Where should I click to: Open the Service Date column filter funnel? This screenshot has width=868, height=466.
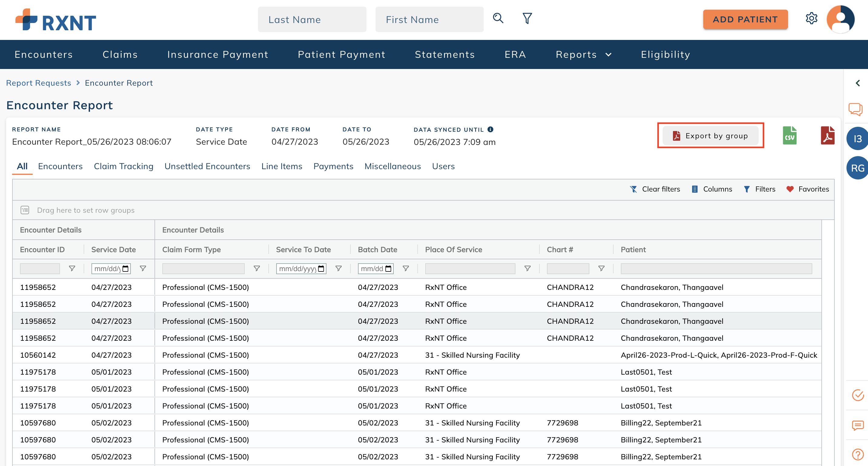[143, 268]
